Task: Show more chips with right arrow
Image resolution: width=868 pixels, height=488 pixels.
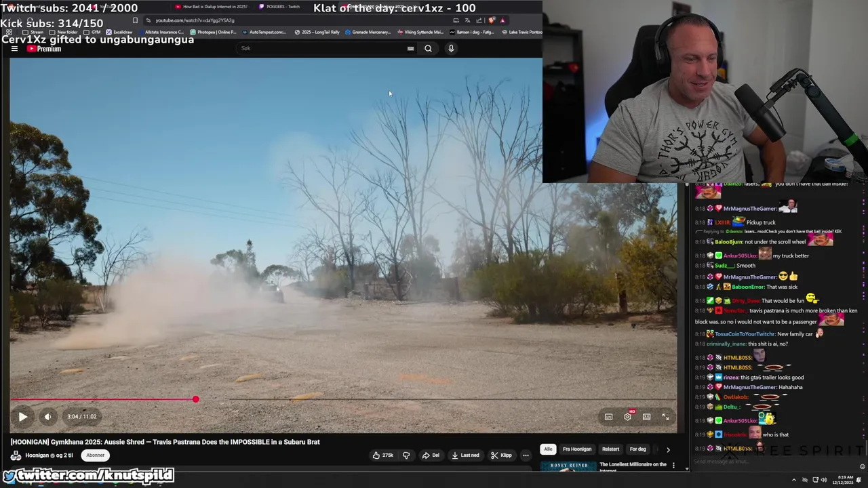Action: pos(668,449)
